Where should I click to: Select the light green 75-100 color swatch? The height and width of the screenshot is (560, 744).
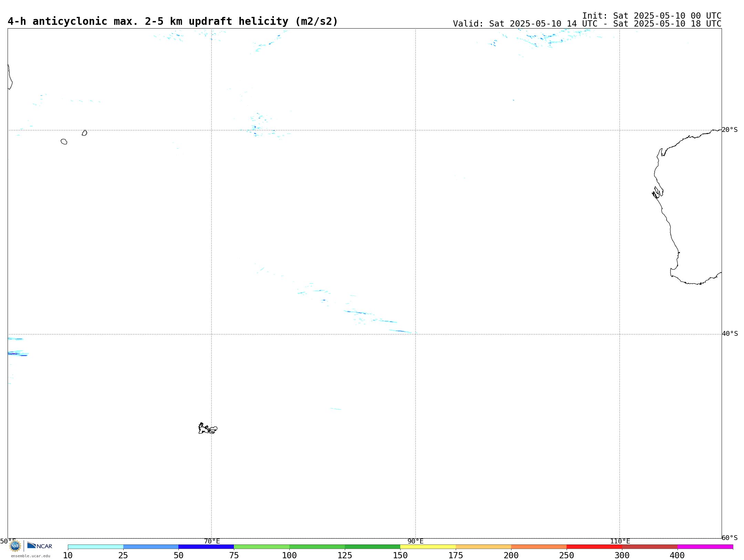pos(262,547)
